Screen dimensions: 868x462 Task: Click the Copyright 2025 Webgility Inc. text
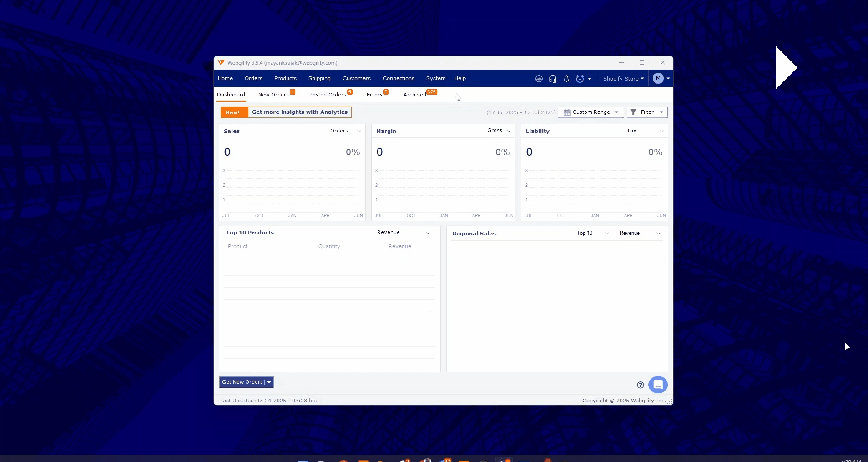tap(624, 401)
